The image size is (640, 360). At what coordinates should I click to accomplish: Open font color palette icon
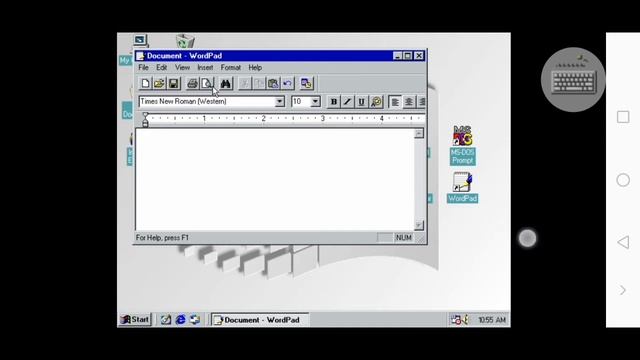click(376, 102)
